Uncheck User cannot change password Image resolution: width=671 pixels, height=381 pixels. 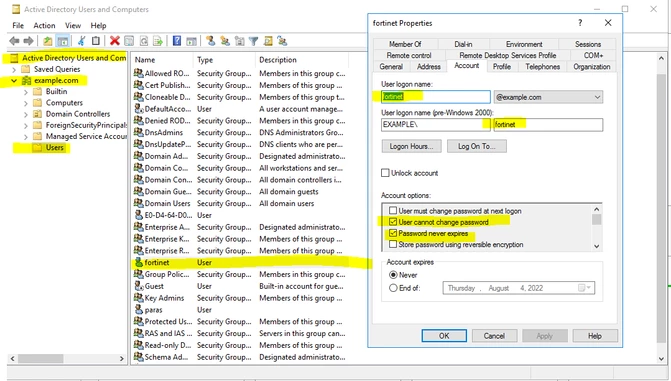tap(393, 222)
